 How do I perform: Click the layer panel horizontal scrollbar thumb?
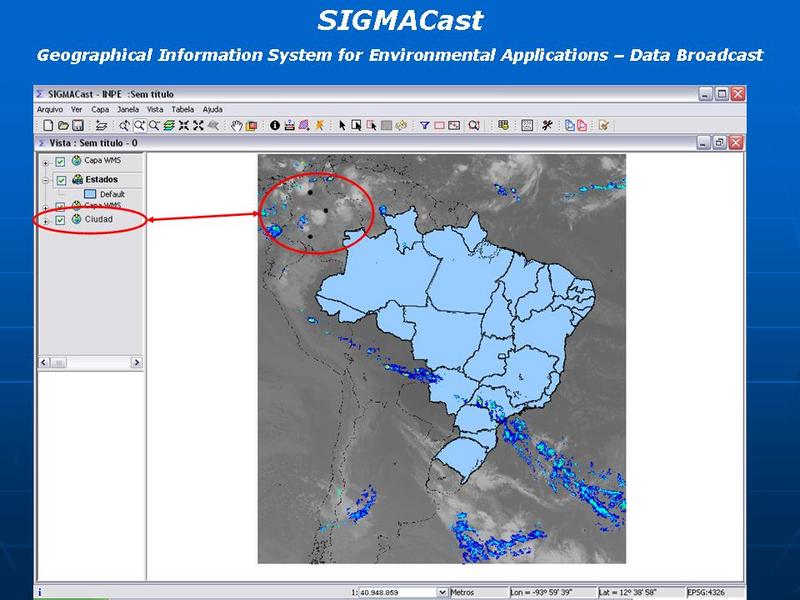point(58,362)
